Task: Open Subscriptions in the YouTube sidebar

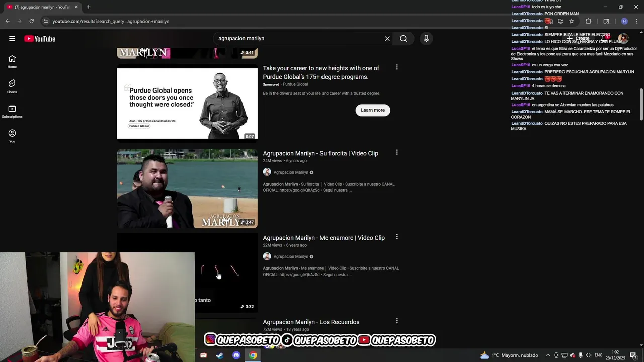Action: coord(12,111)
